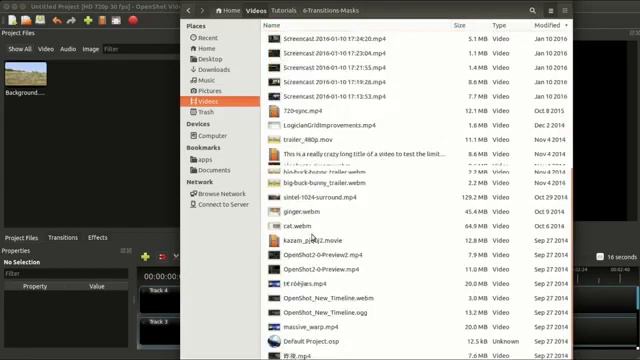Click Video filter in Project Files
Viewport: 640px width, 360px height.
pyautogui.click(x=46, y=49)
